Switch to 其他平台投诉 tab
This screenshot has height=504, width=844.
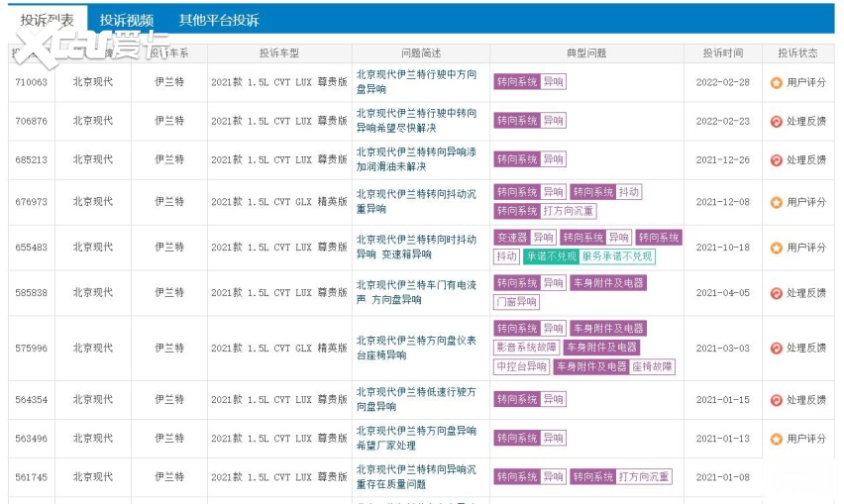tap(219, 21)
